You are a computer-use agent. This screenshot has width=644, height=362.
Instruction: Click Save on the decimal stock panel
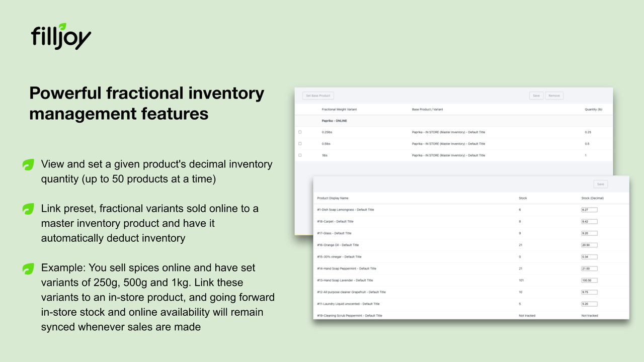pos(600,184)
